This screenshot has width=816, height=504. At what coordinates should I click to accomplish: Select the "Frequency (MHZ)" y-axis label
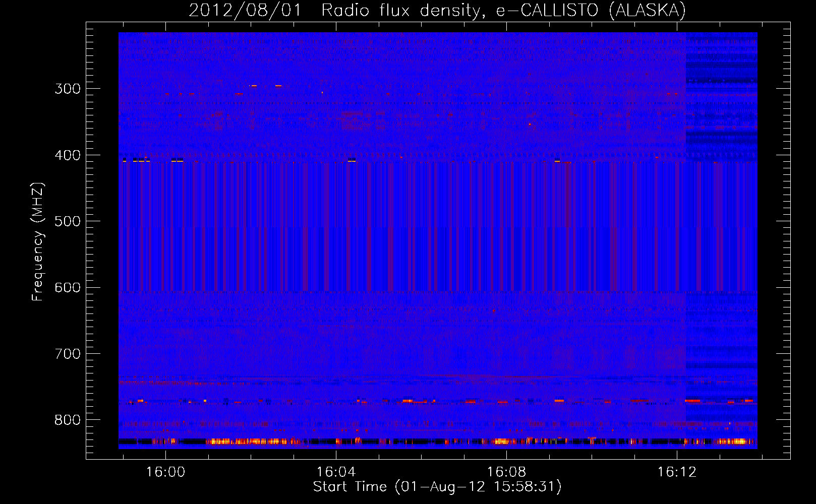coord(38,242)
